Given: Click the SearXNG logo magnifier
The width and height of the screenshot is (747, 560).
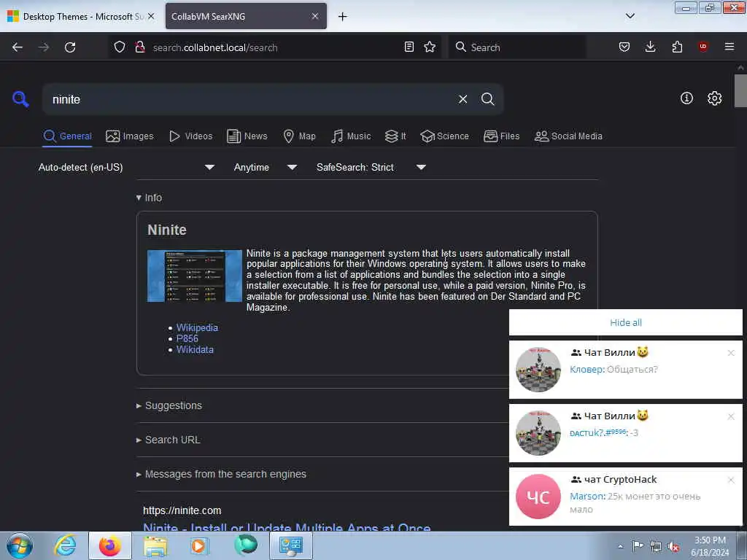Looking at the screenshot, I should pos(20,99).
